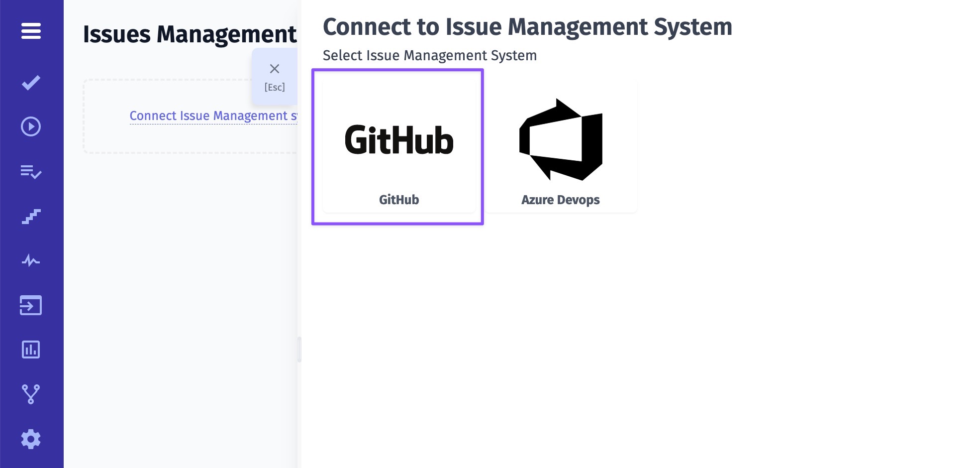Image resolution: width=980 pixels, height=468 pixels.
Task: Choose the Azure Devops logo
Action: pyautogui.click(x=561, y=139)
